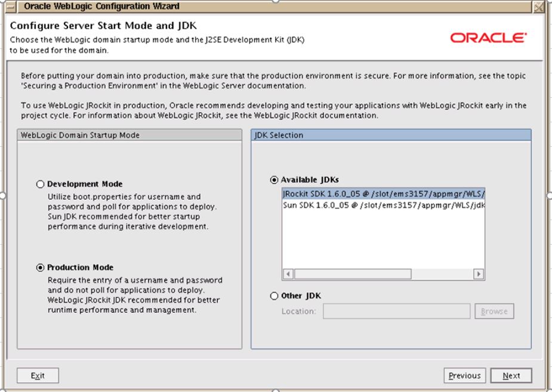552x392 pixels.
Task: Click the Other JDK Location input field
Action: pyautogui.click(x=397, y=311)
